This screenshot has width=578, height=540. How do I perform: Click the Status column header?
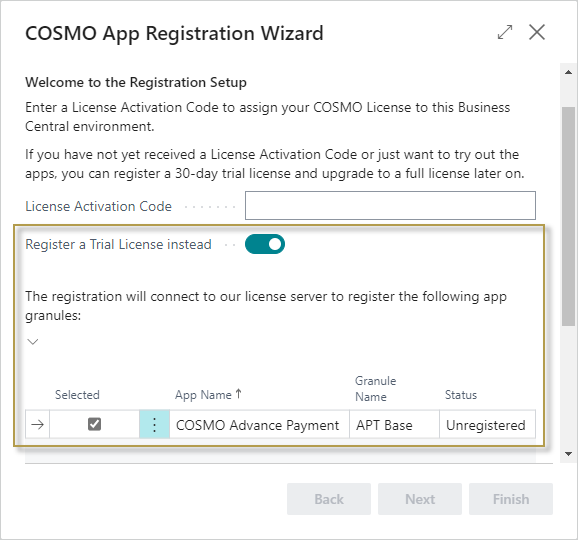461,395
